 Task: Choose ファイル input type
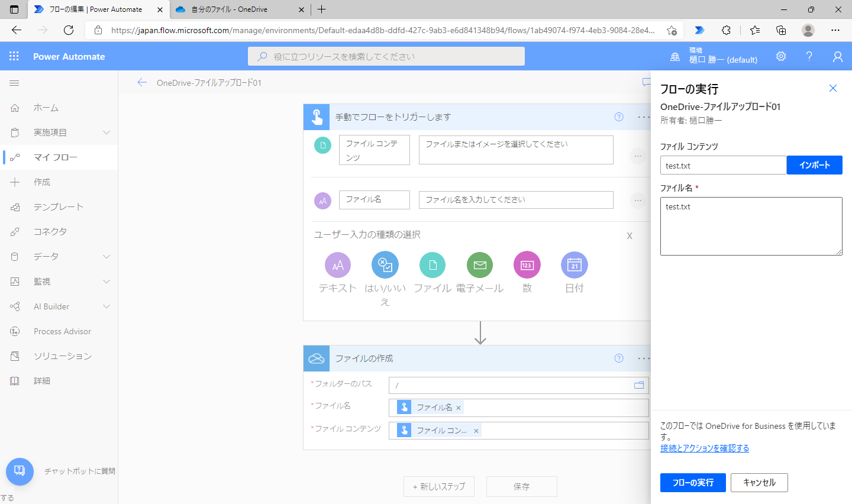(x=433, y=265)
